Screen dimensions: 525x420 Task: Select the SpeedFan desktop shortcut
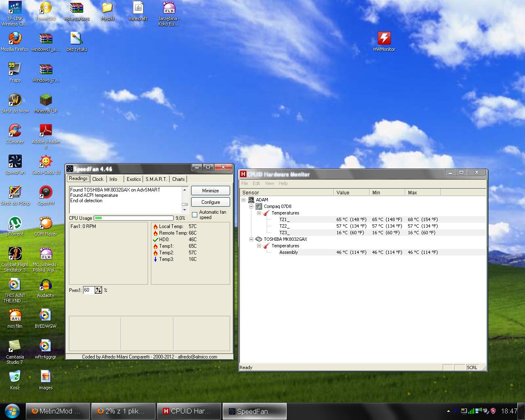pos(15,165)
